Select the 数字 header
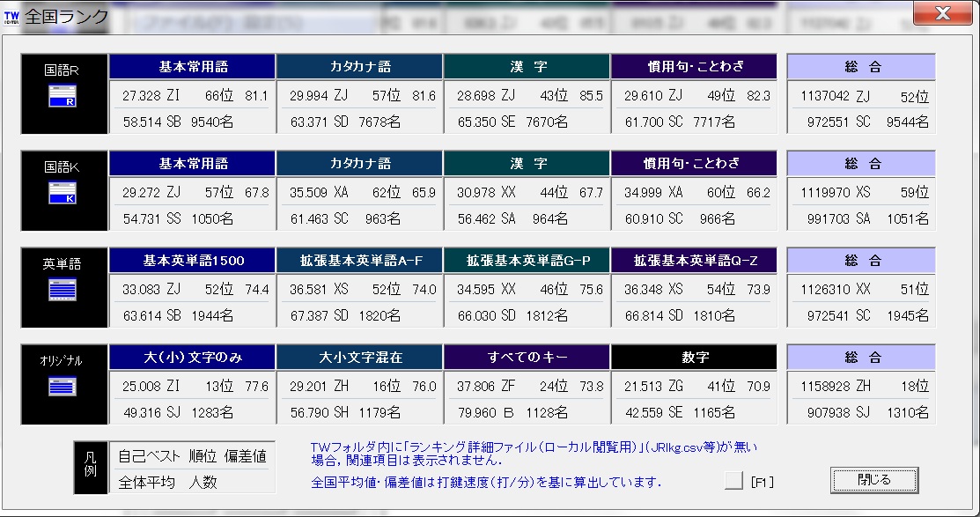This screenshot has height=517, width=980. tap(694, 358)
